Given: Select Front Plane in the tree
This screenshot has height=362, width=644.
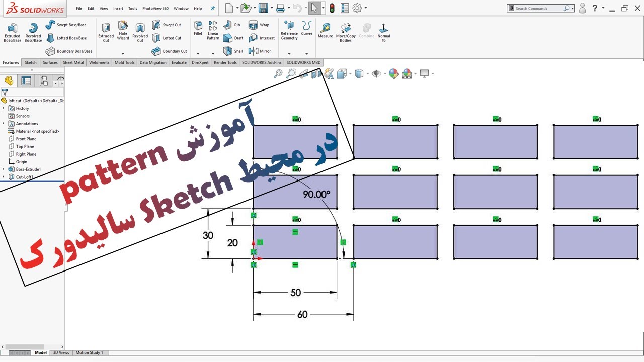Looking at the screenshot, I should [x=23, y=139].
